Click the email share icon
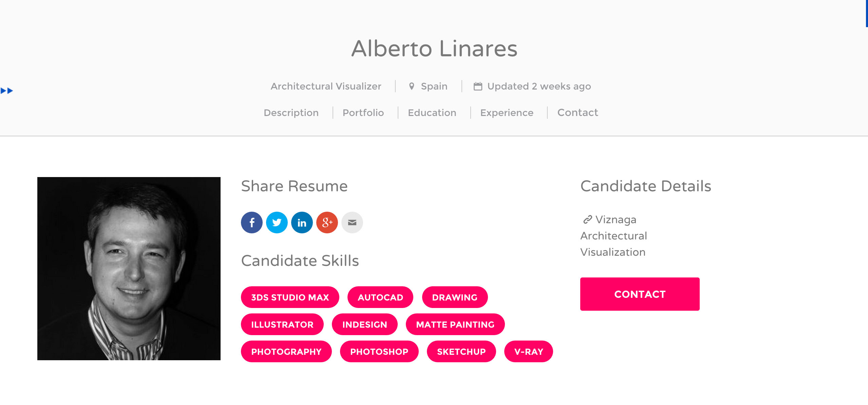The height and width of the screenshot is (405, 868). (352, 223)
